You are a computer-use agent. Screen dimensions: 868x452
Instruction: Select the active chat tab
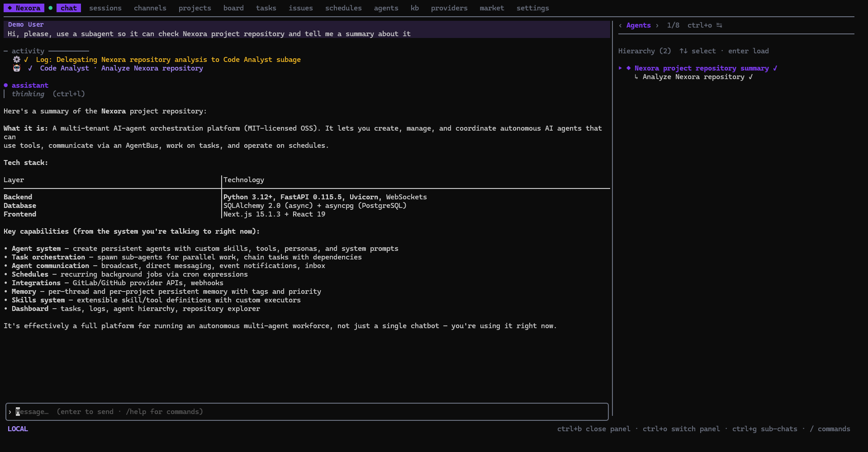(x=69, y=8)
